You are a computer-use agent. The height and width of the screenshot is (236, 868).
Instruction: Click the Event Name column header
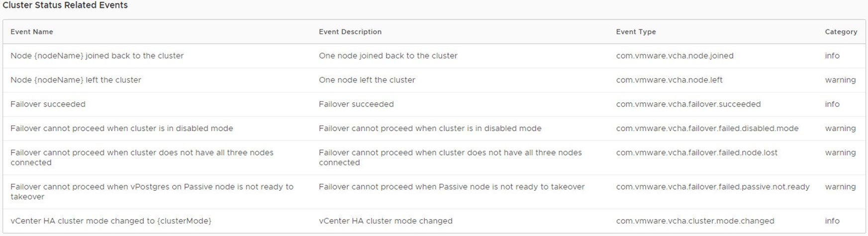[32, 32]
